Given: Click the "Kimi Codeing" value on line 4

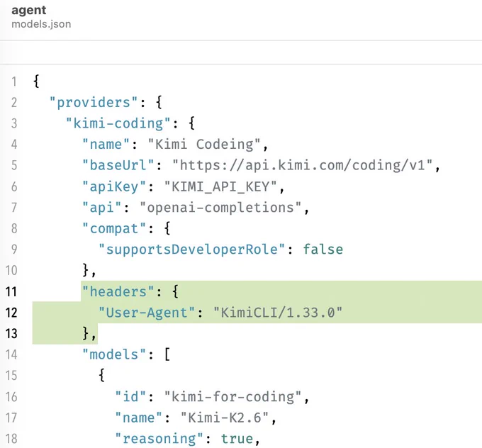Looking at the screenshot, I should click(204, 144).
